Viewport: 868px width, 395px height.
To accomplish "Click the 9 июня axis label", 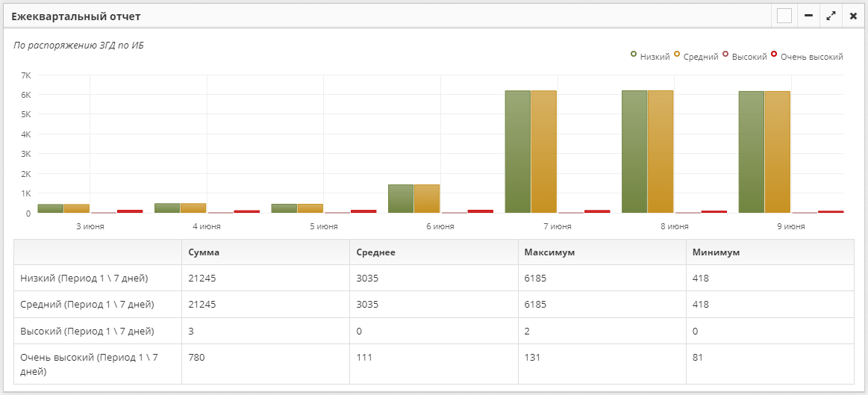I will pos(791,226).
